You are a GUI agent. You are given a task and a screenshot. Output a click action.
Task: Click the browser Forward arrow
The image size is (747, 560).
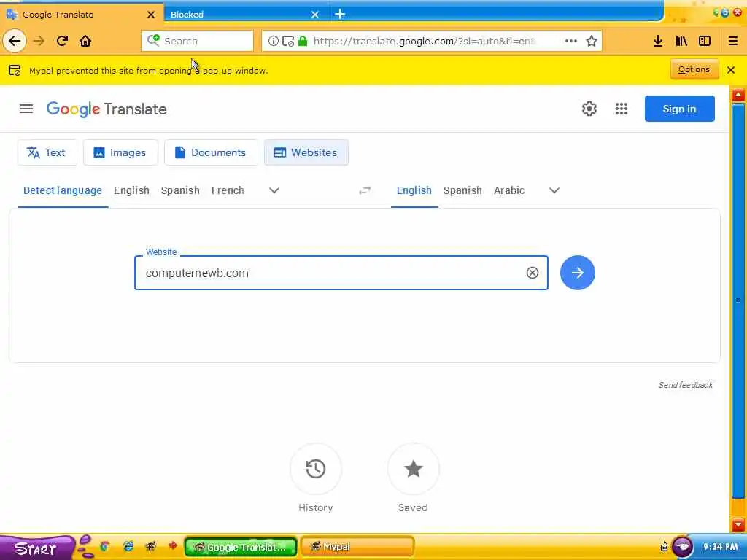39,41
